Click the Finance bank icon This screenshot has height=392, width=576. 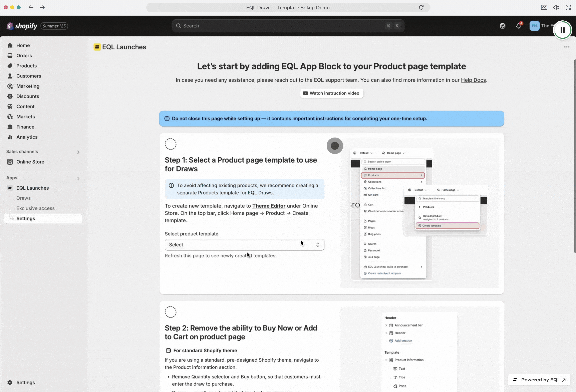click(10, 127)
